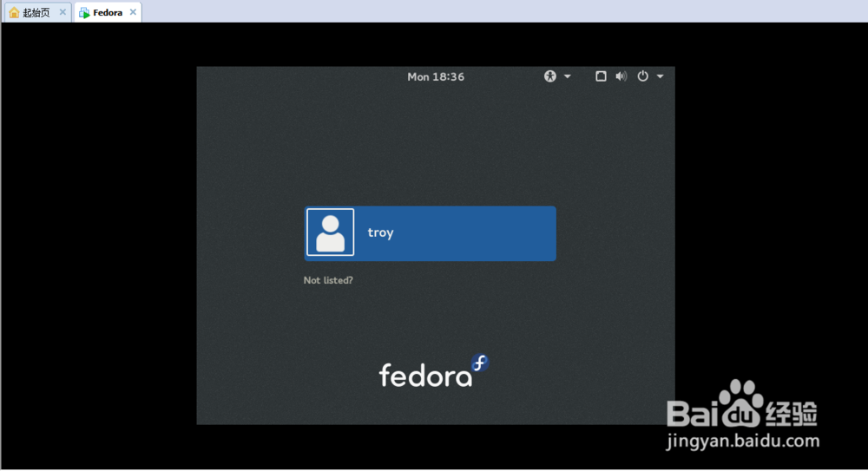Screen dimensions: 868x471
Task: Click the Fedora tab VM icon
Action: pos(84,13)
